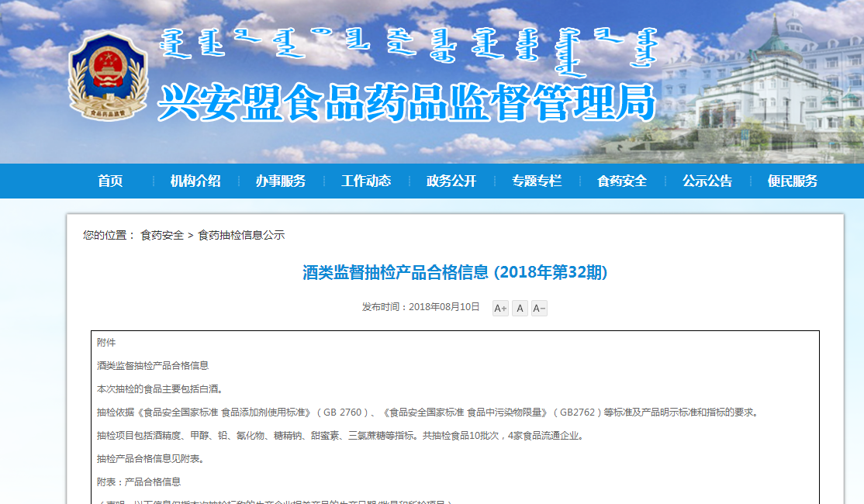Screen dimensions: 864x504
Task: Click the 兴安盟食品药品监督管理局 site title
Action: (406, 102)
